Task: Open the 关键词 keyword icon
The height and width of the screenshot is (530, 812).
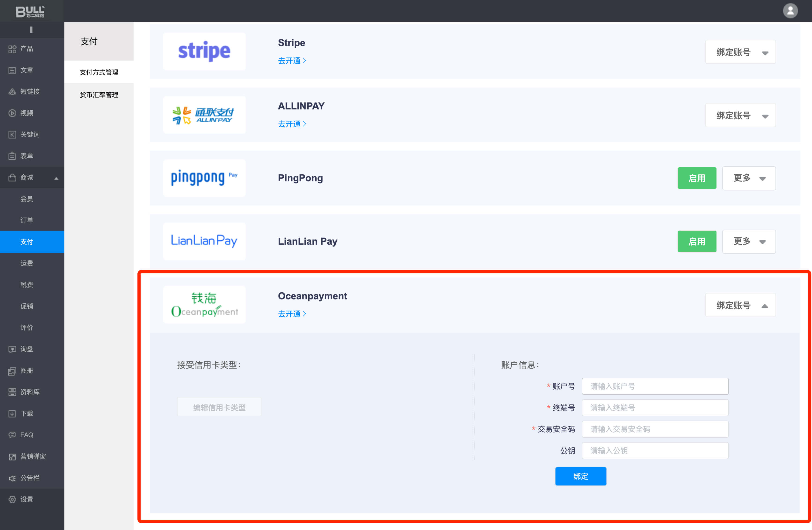Action: (x=12, y=135)
